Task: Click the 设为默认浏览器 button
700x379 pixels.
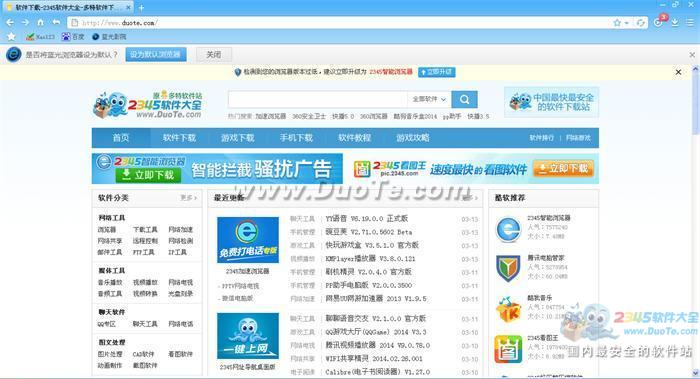Action: tap(156, 54)
